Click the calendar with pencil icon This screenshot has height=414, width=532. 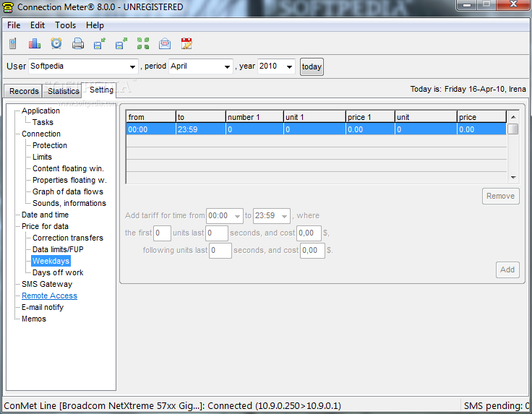[x=186, y=43]
